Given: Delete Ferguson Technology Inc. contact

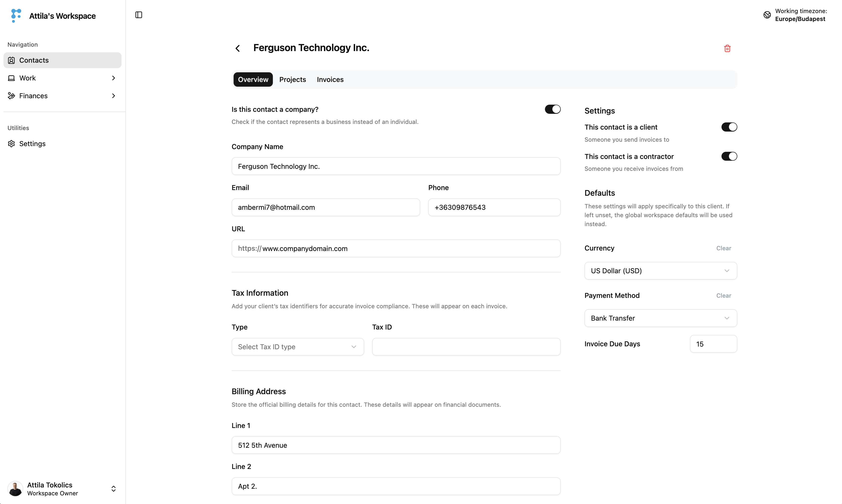Looking at the screenshot, I should tap(727, 48).
